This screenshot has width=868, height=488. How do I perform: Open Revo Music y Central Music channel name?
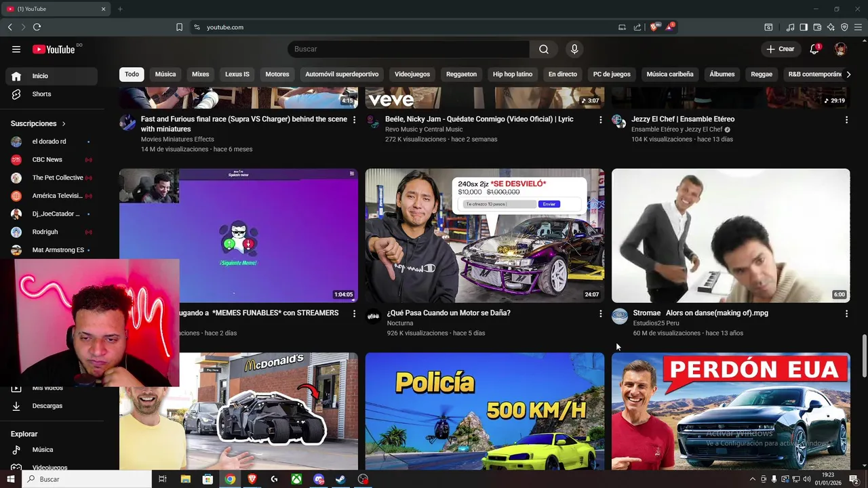pos(424,129)
